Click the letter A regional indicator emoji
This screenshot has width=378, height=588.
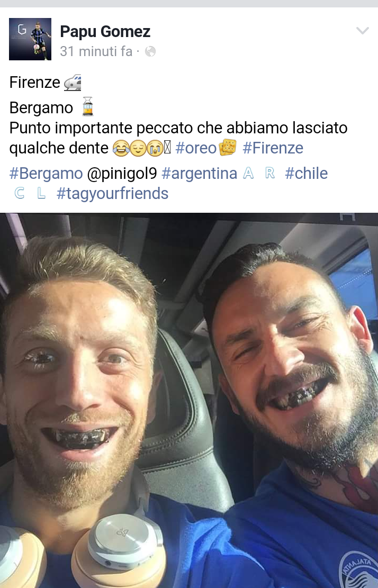point(248,173)
